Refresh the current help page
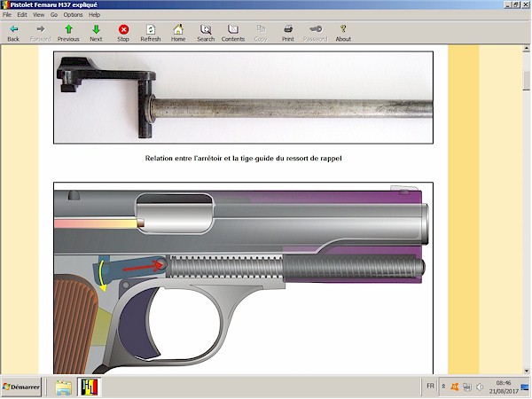This screenshot has width=532, height=399. tap(151, 34)
